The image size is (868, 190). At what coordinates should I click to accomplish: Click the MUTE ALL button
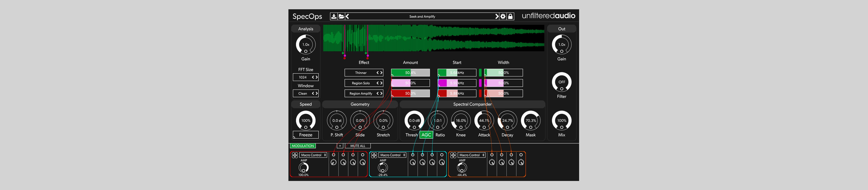click(x=358, y=146)
